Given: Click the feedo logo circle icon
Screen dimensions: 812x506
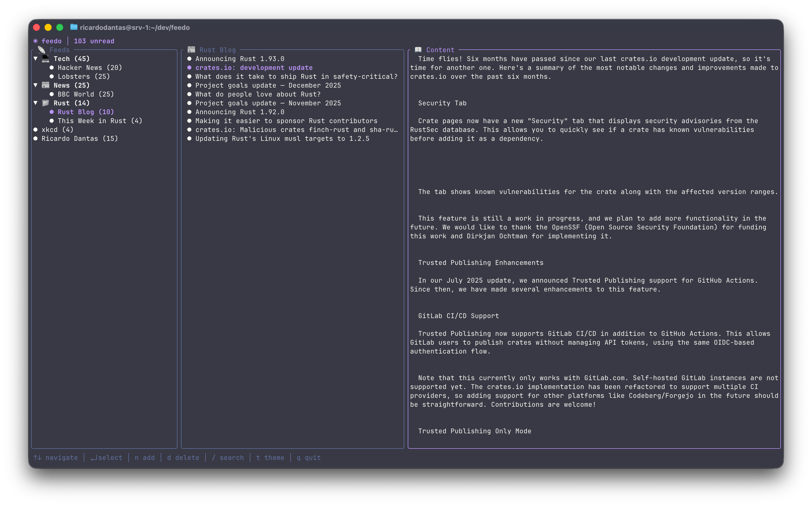Looking at the screenshot, I should pyautogui.click(x=35, y=41).
